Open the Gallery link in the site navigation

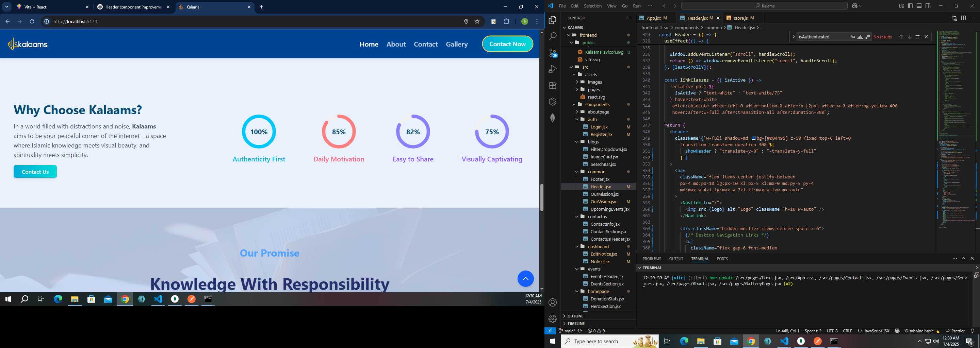point(457,44)
